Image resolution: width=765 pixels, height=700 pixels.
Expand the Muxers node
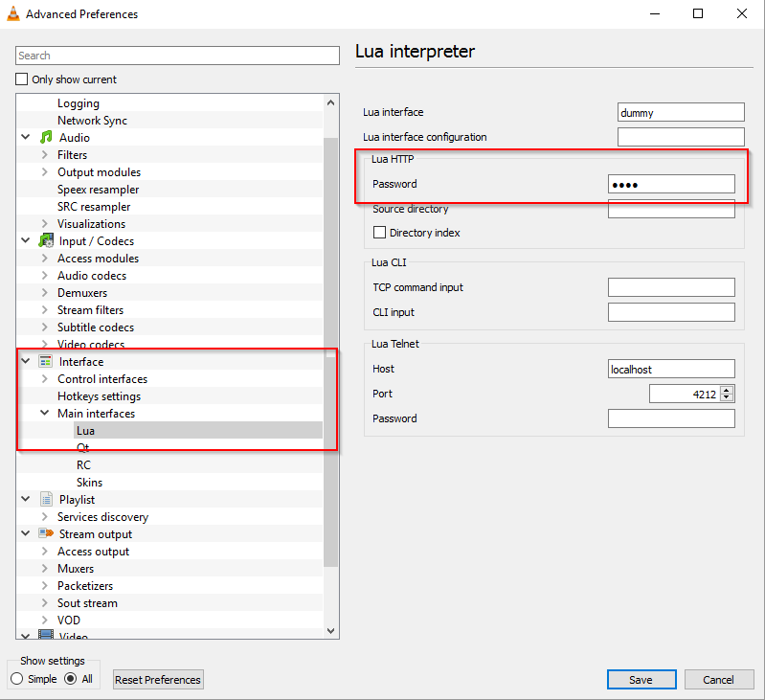tap(44, 568)
